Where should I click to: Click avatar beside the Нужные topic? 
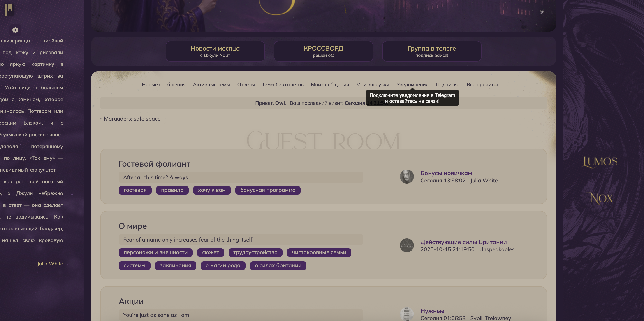[x=406, y=314]
